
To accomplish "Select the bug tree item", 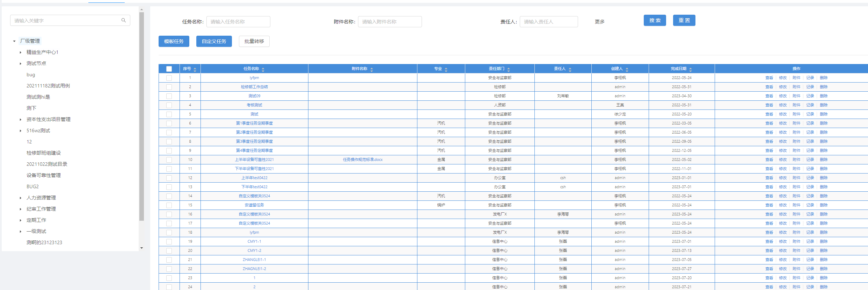I will point(31,75).
